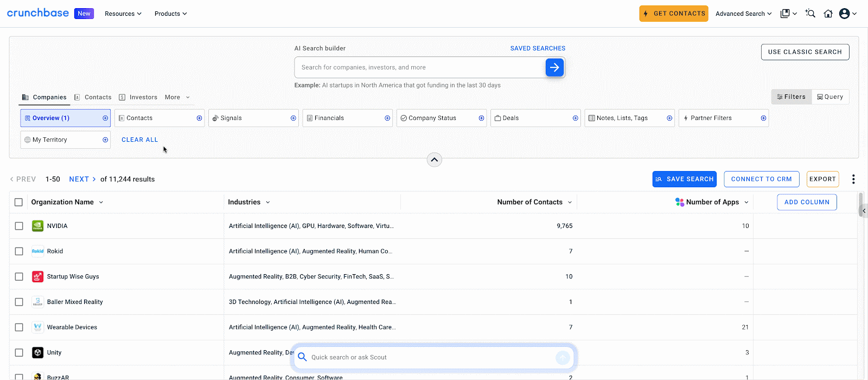Click the SAVE SEARCH button
The height and width of the screenshot is (380, 868).
tap(685, 179)
